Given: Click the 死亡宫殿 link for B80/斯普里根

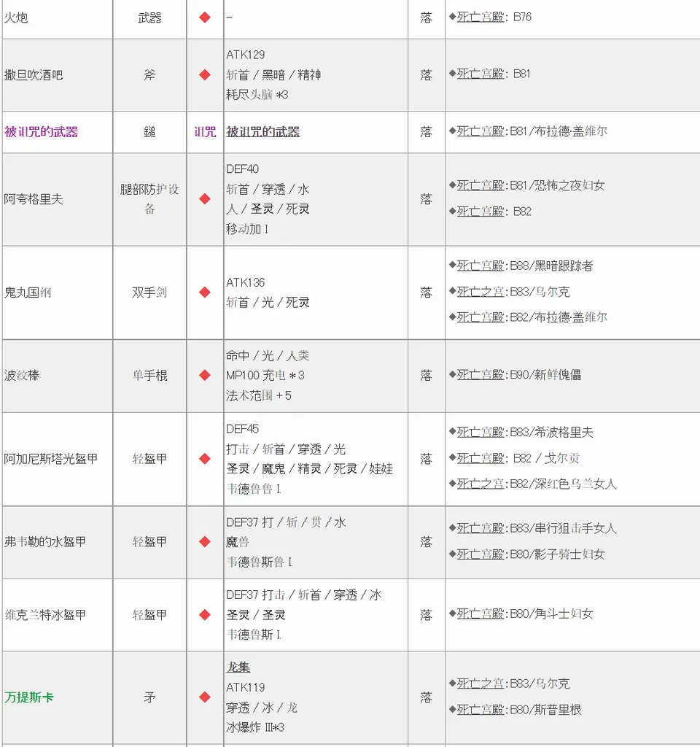Looking at the screenshot, I should pos(481,710).
